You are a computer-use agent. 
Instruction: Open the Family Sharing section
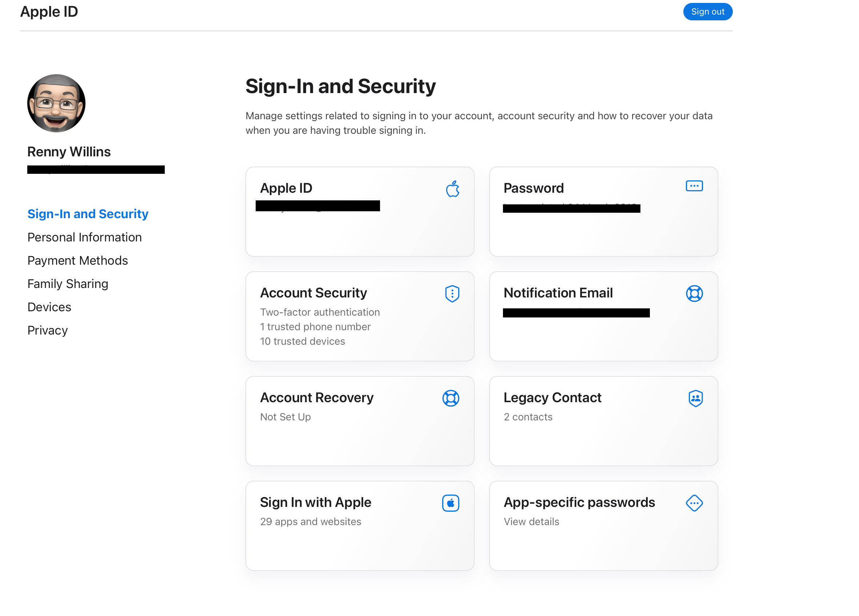click(x=67, y=284)
